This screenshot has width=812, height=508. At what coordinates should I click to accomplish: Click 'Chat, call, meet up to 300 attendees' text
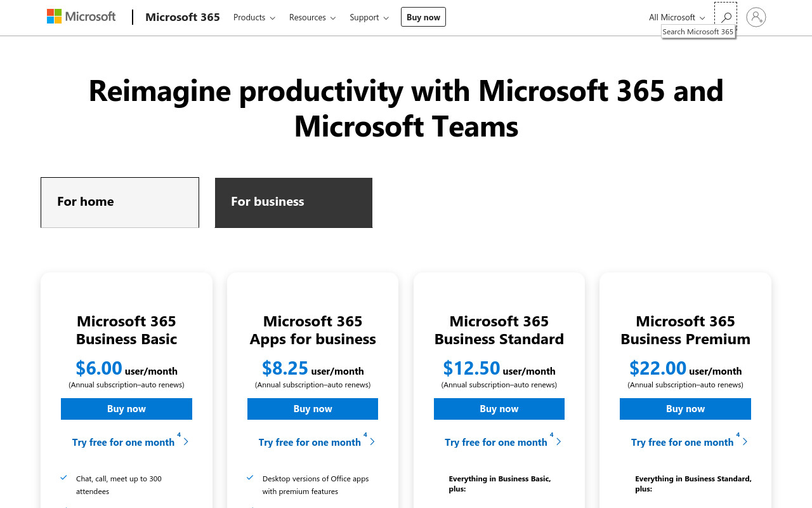tap(119, 485)
